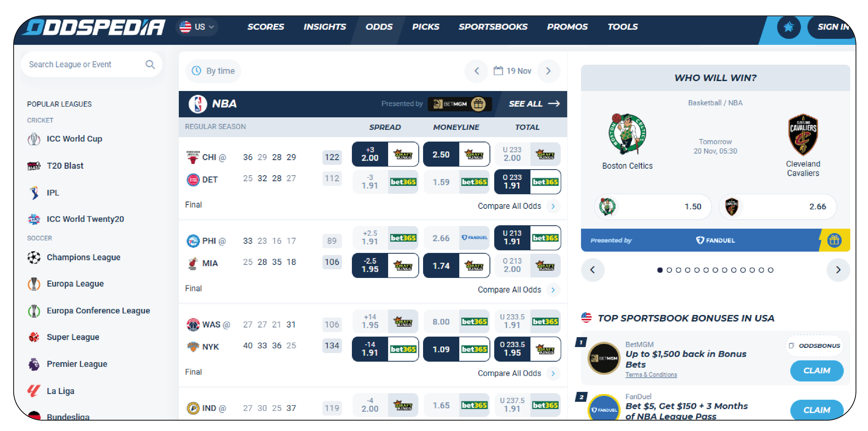Image resolution: width=868 pixels, height=431 pixels.
Task: Show previous Who Will Win card
Action: [592, 270]
